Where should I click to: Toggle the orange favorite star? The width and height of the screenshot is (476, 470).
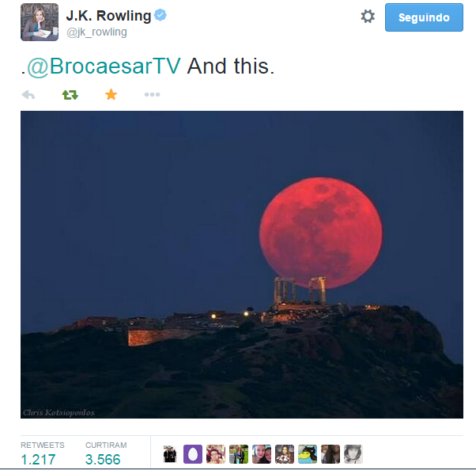pyautogui.click(x=111, y=94)
